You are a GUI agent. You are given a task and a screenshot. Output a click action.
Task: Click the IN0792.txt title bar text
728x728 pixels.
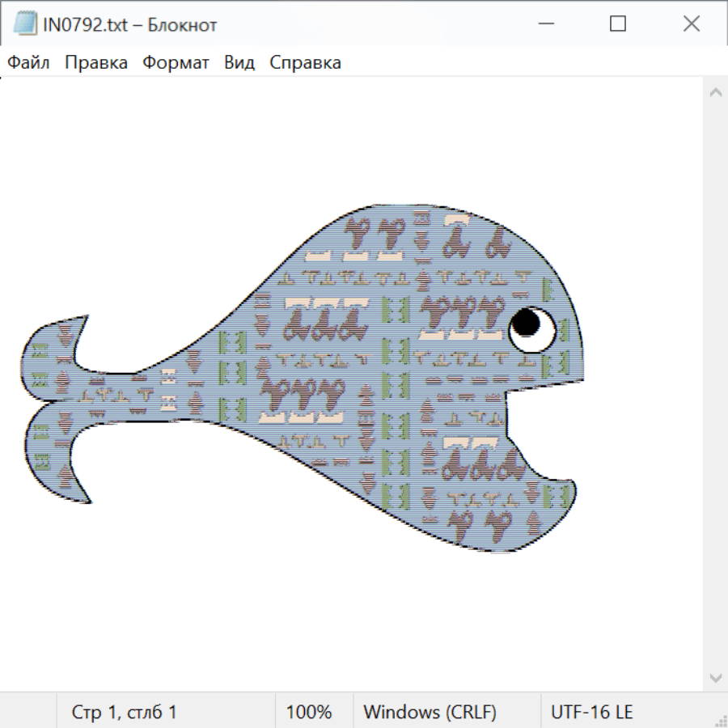129,24
